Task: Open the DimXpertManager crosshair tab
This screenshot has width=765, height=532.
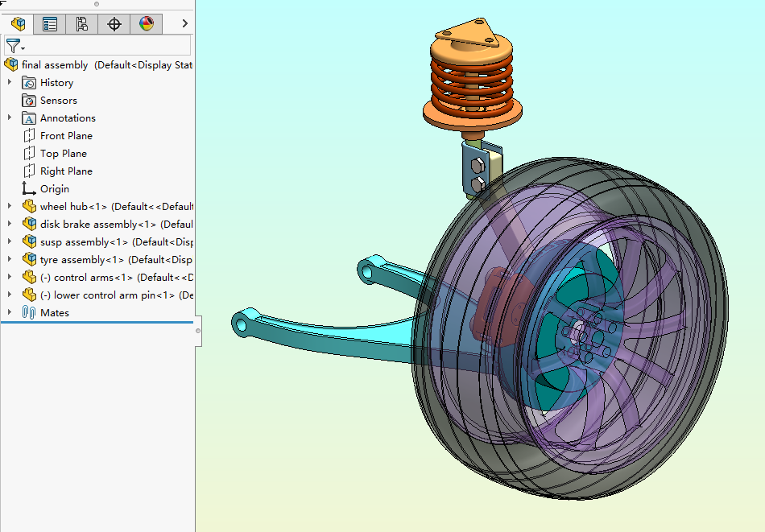Action: [114, 23]
